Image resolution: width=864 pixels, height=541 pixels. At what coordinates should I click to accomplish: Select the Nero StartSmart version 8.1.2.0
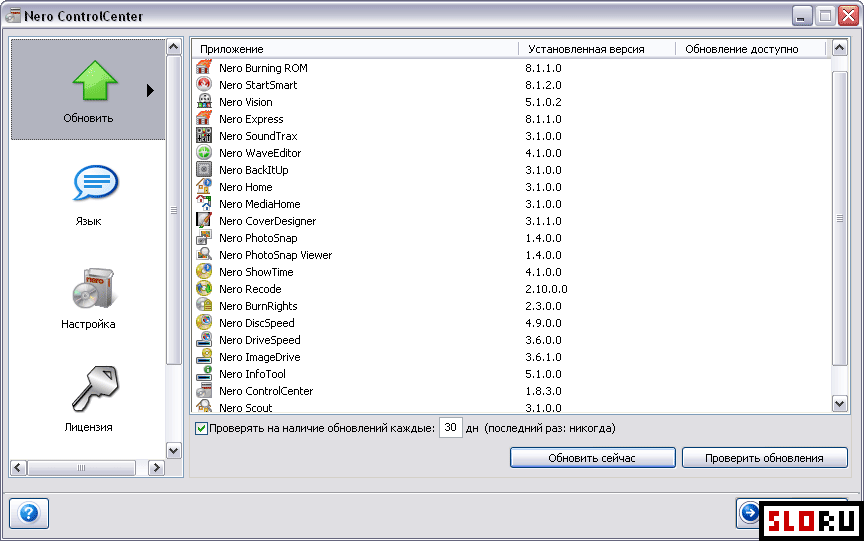543,85
